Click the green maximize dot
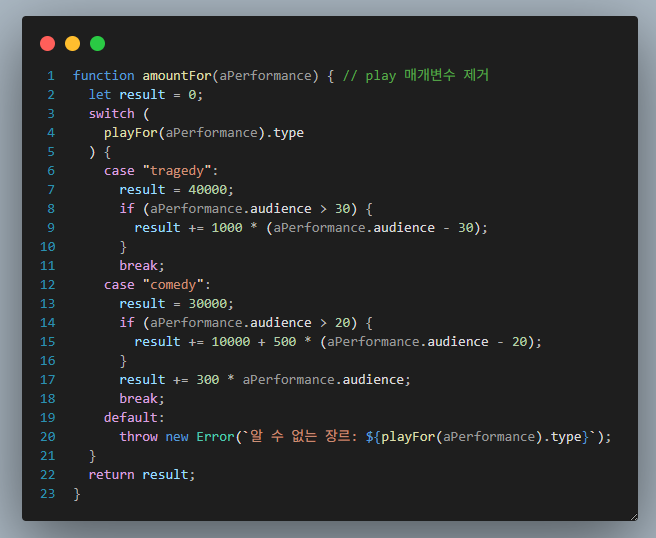The image size is (656, 538). [x=97, y=44]
